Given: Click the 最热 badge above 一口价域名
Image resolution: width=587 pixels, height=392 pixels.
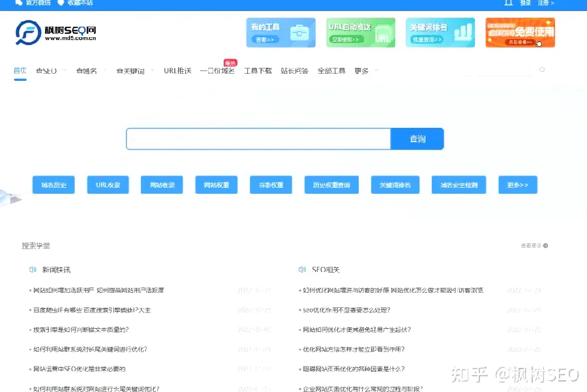Looking at the screenshot, I should [x=230, y=63].
